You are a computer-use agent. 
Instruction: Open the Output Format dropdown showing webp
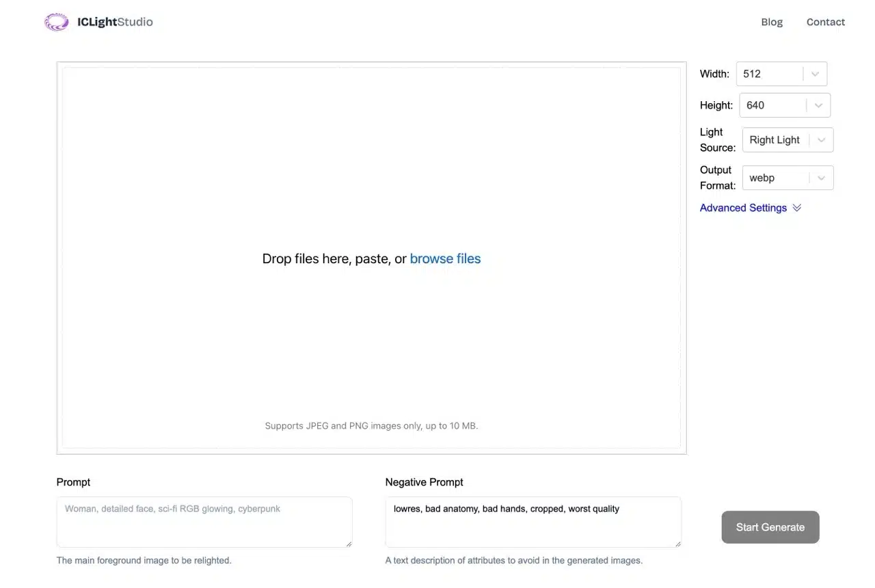click(775, 178)
